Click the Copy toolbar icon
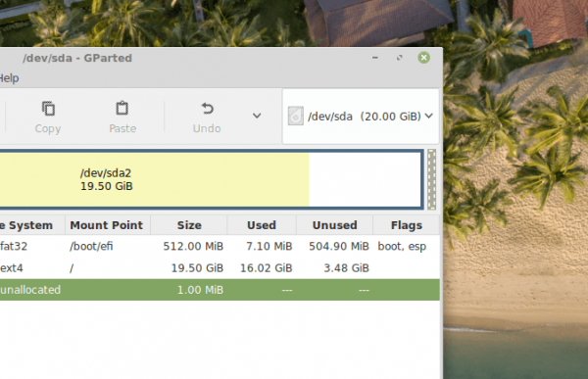The image size is (588, 379). click(48, 109)
